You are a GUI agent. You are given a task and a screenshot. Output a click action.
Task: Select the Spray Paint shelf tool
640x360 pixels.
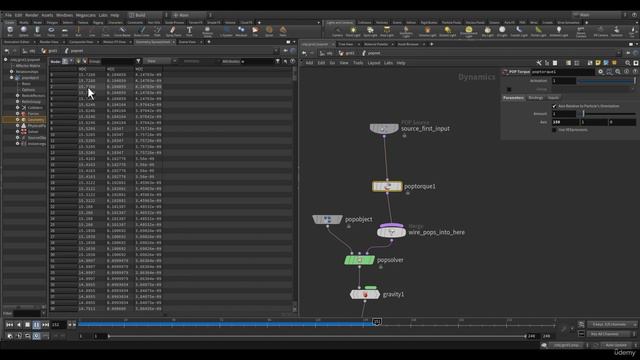coord(173,31)
